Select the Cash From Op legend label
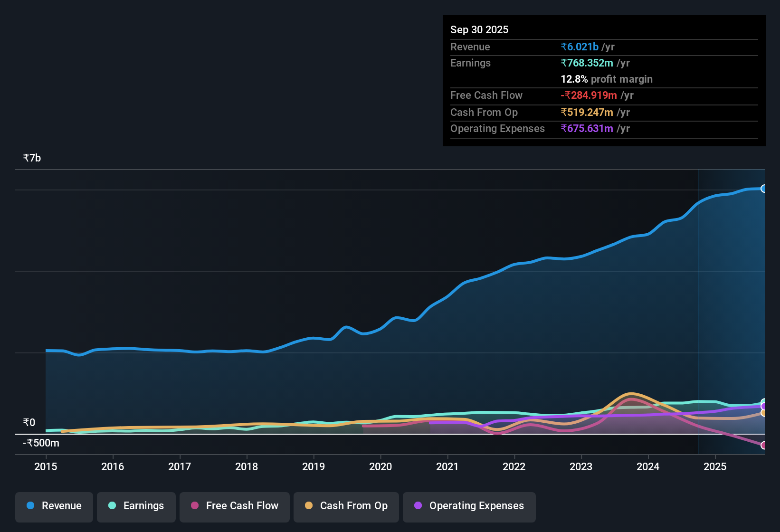 (x=353, y=506)
